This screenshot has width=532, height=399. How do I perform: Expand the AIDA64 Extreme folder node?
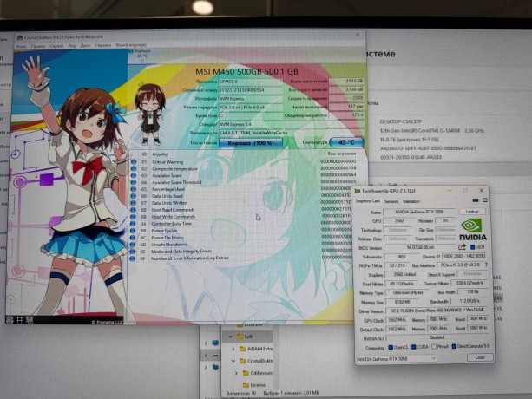pos(235,347)
